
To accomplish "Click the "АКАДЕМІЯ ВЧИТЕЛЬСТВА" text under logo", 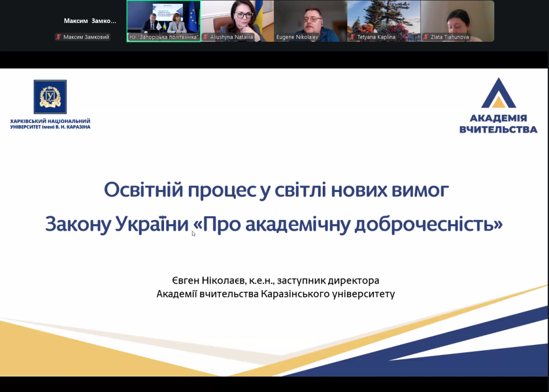I will tap(498, 123).
